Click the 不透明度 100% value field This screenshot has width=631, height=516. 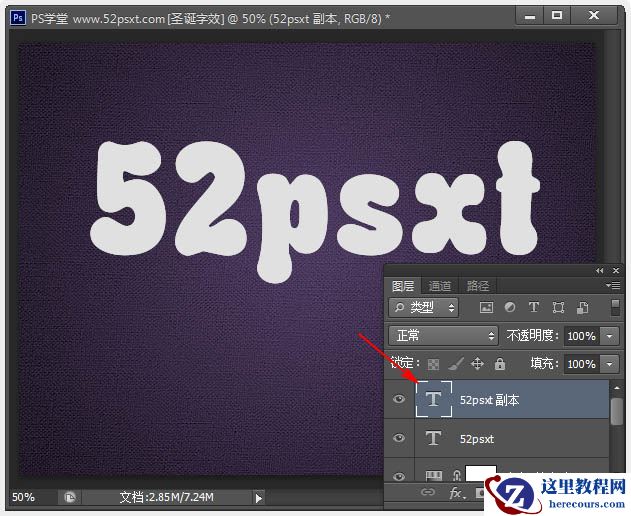(582, 336)
